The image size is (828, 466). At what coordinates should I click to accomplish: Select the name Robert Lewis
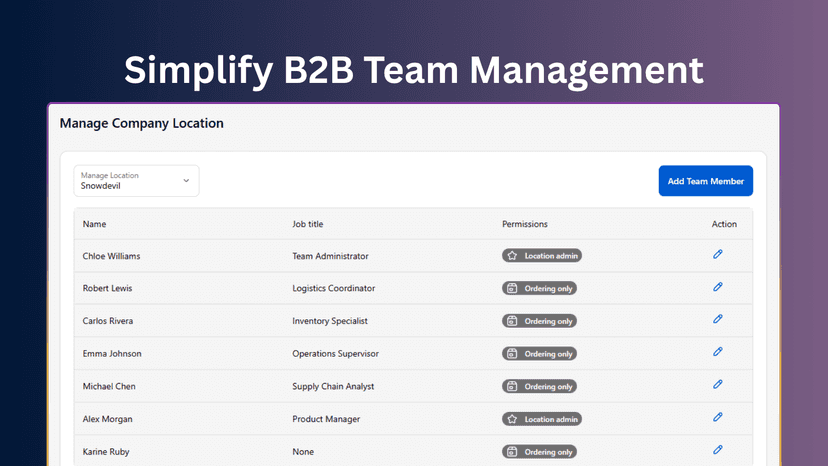(107, 288)
